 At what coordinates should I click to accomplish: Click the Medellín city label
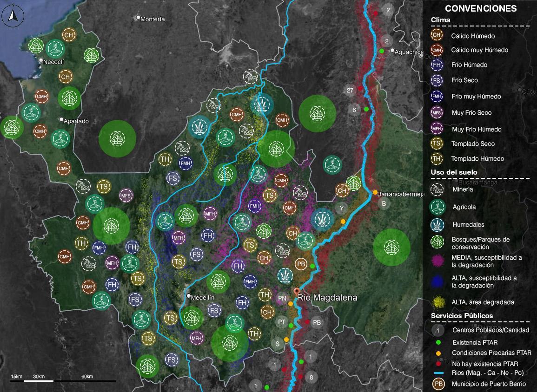202,298
